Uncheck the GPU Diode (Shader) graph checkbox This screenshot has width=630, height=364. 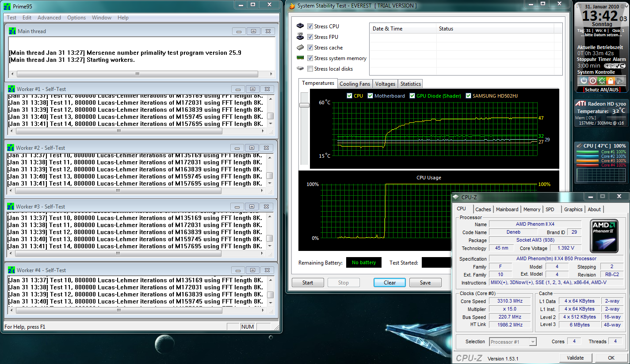[412, 96]
